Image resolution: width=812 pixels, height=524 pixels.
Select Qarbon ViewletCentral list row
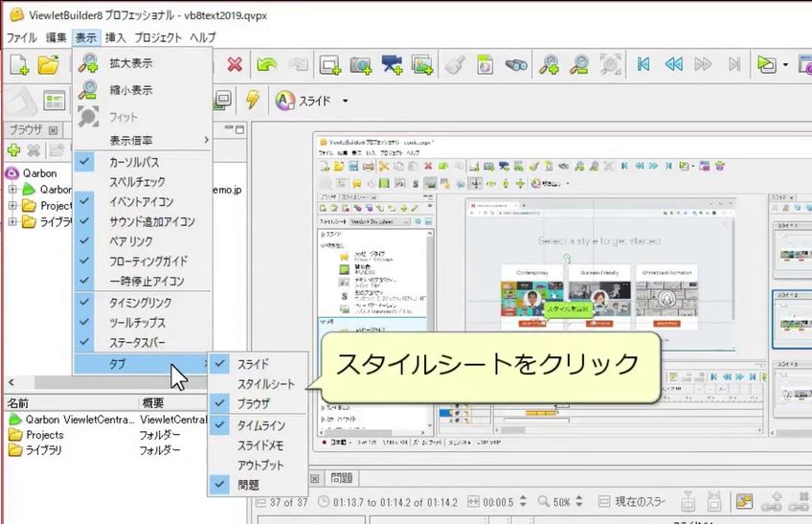pos(106,420)
